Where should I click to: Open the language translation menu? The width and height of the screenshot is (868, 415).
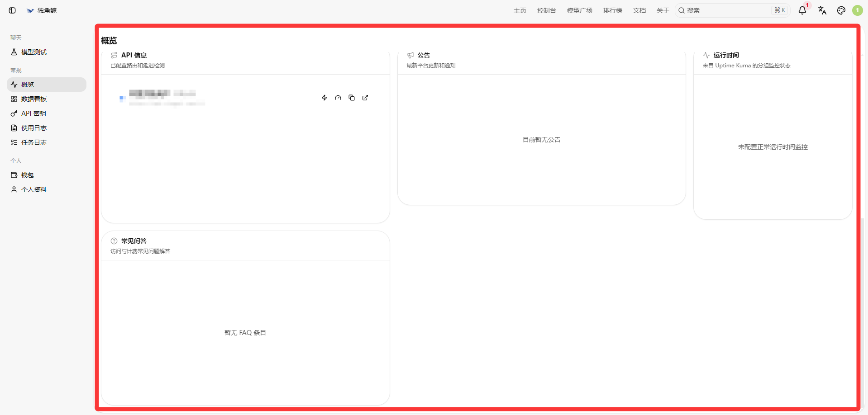(822, 10)
